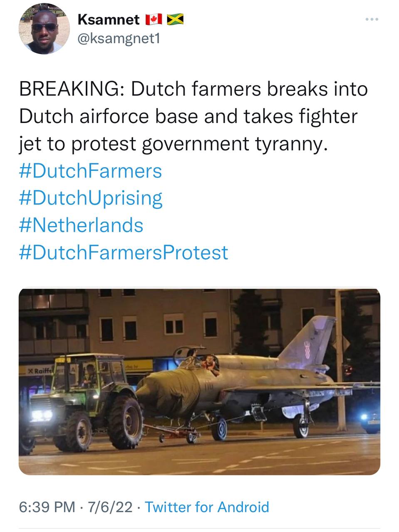
Task: Click the Canadian flag emoji
Action: 153,19
